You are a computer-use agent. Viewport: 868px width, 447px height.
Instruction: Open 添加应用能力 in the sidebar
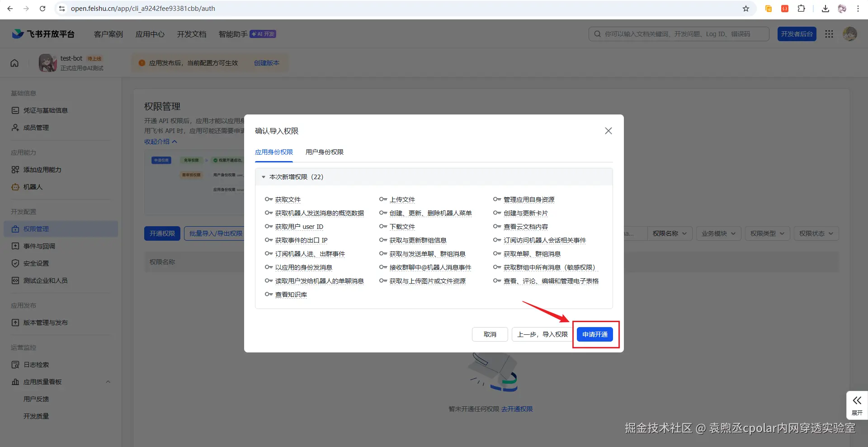tap(61, 170)
